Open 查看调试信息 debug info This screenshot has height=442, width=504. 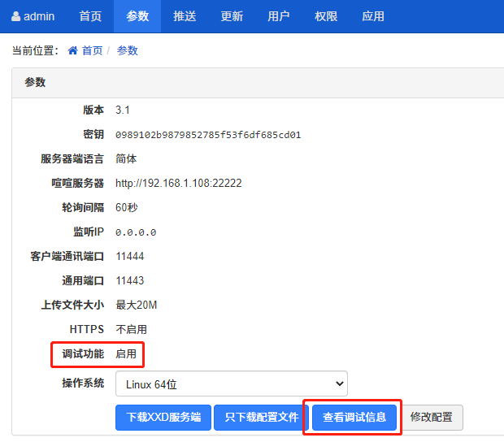point(354,418)
